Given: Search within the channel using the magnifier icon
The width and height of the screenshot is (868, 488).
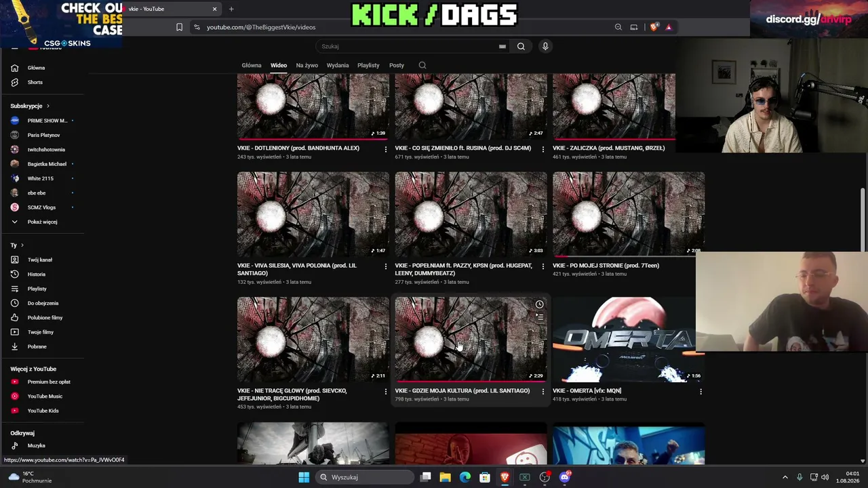Looking at the screenshot, I should click(422, 65).
